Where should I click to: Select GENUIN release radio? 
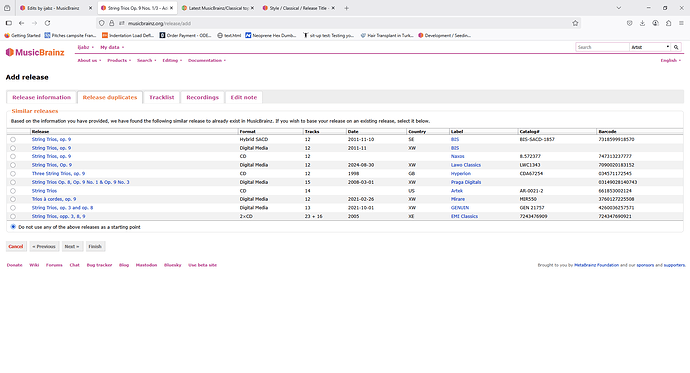click(x=13, y=208)
